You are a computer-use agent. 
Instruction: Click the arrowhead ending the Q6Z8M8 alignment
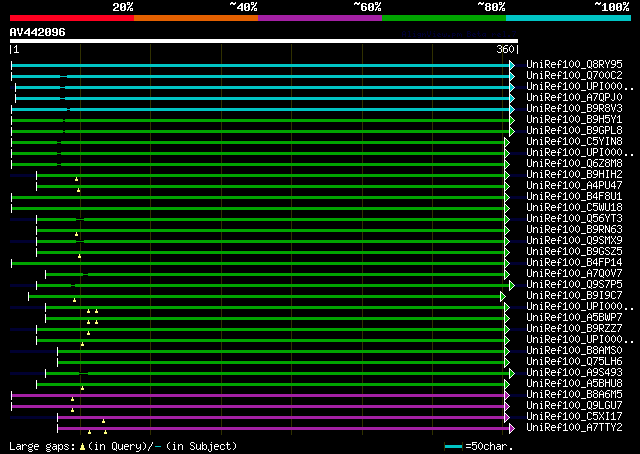click(x=507, y=165)
